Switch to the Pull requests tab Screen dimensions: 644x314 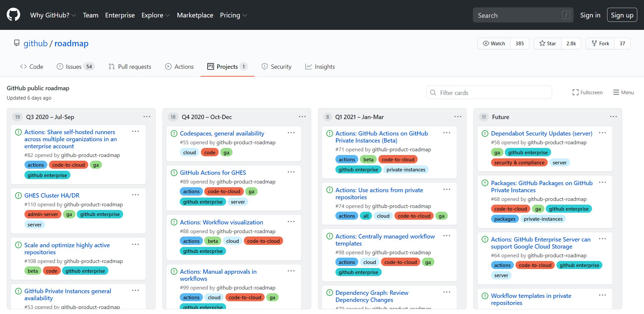coord(130,66)
